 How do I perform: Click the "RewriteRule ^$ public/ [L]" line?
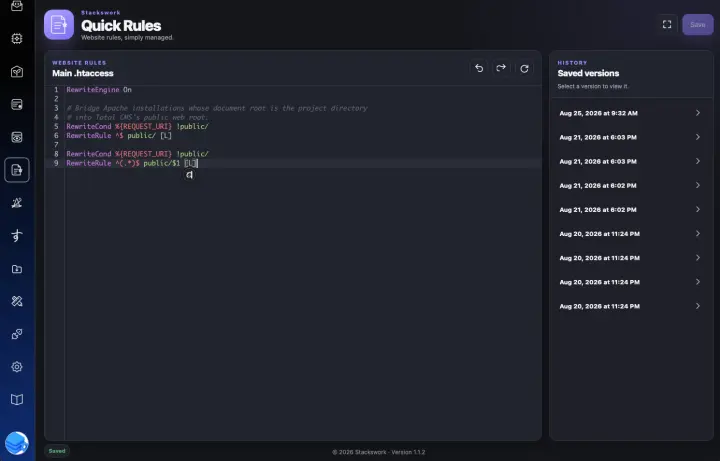119,135
